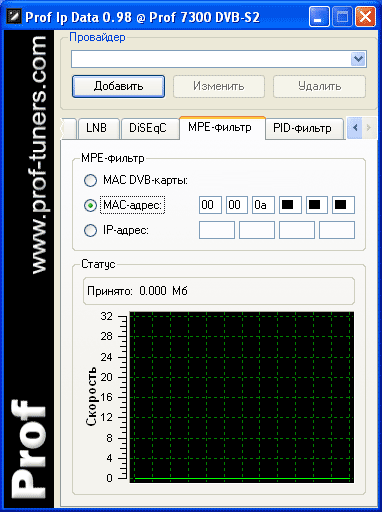Click the Удалить button

coord(319,86)
